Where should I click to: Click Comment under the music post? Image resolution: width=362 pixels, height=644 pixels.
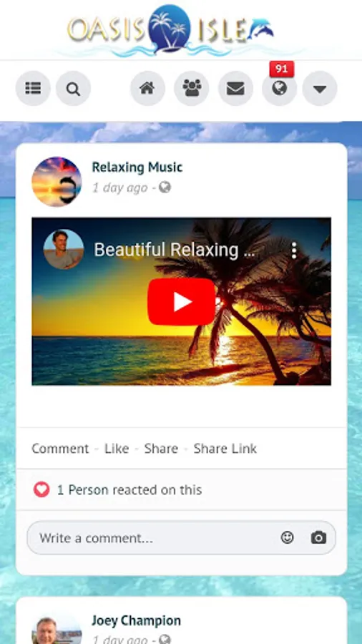coord(60,449)
